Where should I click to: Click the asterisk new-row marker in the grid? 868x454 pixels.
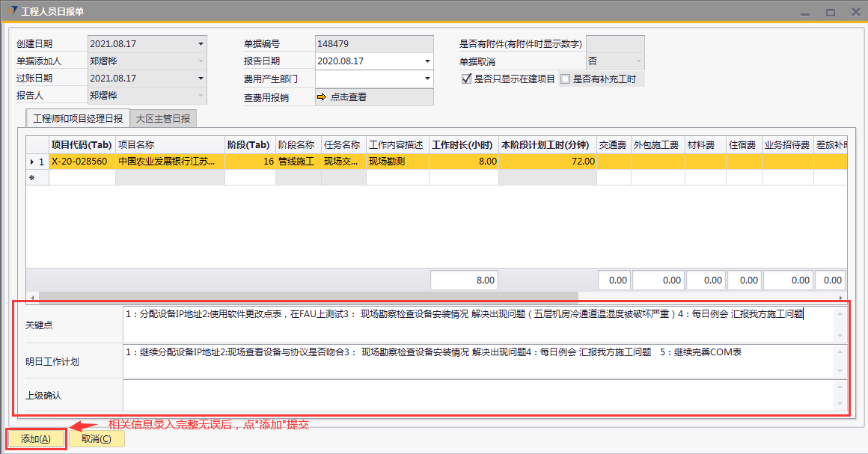[31, 178]
